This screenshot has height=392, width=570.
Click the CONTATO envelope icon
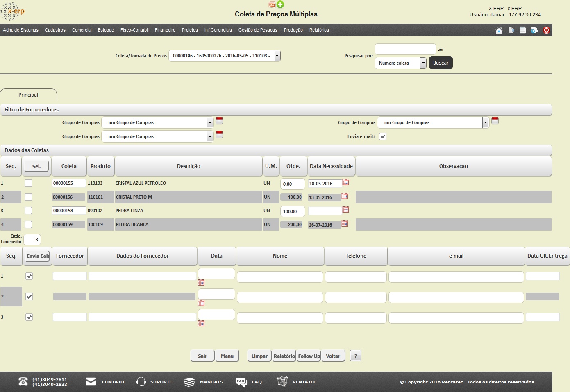point(91,382)
